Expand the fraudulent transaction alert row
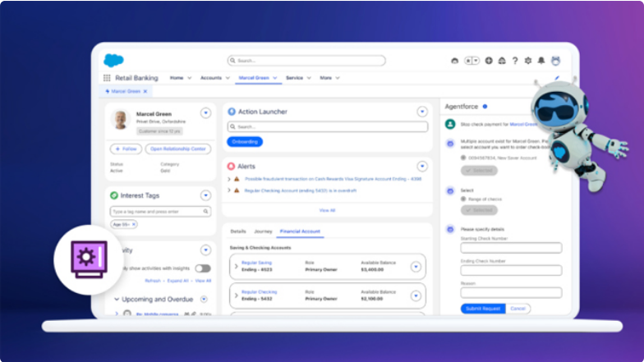Viewport: 644px width, 362px height. 229,179
